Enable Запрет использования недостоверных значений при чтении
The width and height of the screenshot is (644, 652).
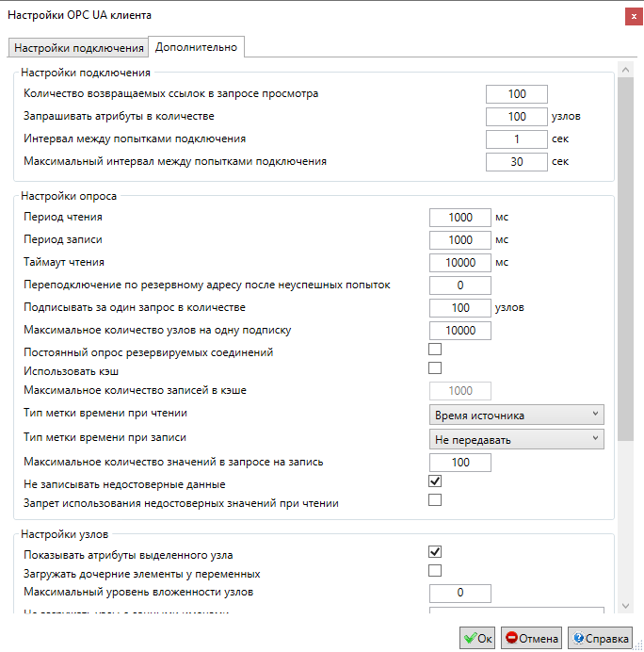435,499
